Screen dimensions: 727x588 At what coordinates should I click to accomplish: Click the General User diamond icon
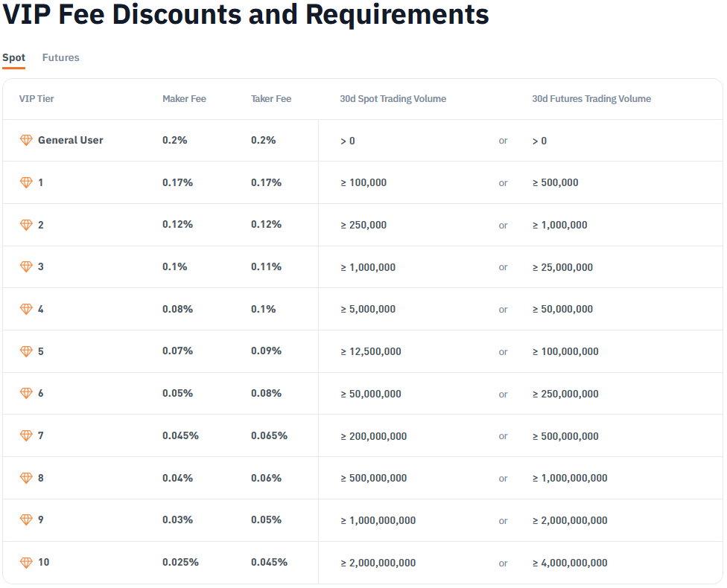coord(26,140)
